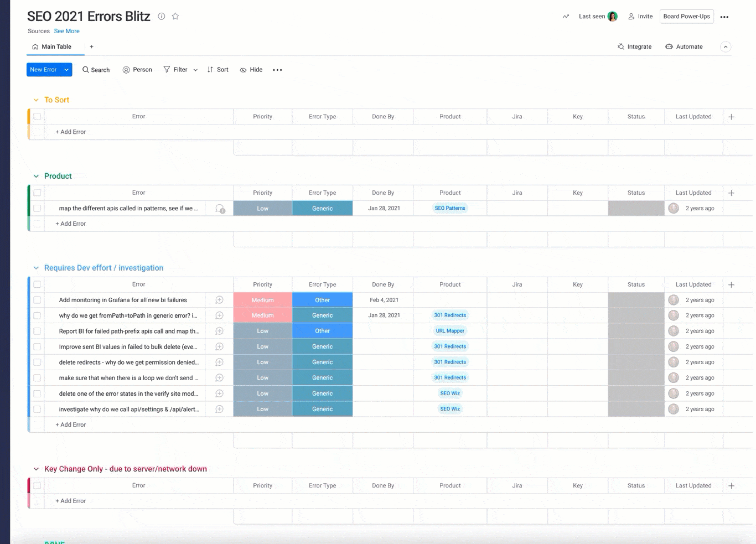Collapse the To Sort group

[x=36, y=100]
